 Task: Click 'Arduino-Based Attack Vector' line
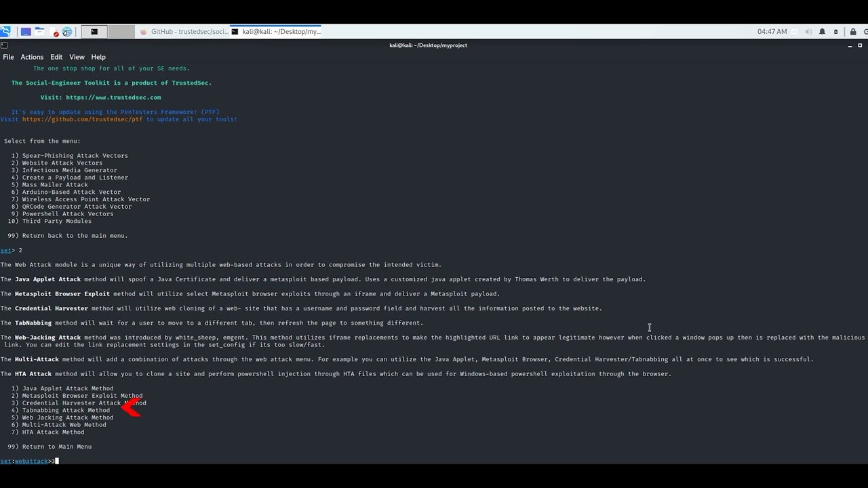click(66, 192)
